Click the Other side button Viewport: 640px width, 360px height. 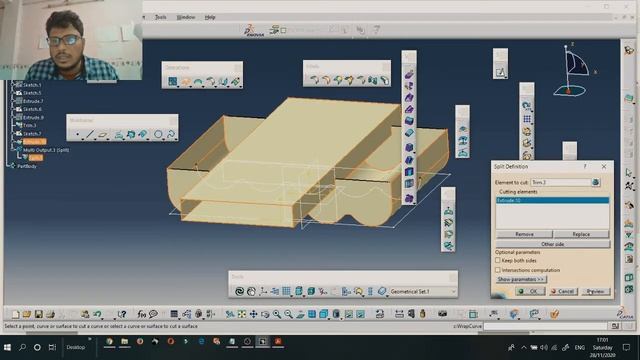[553, 244]
